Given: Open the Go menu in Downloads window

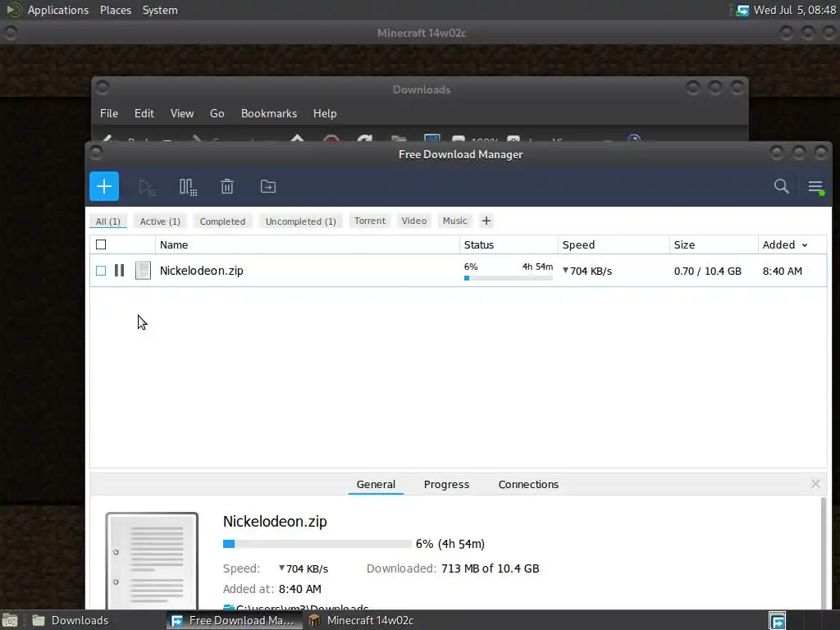Looking at the screenshot, I should pyautogui.click(x=217, y=113).
